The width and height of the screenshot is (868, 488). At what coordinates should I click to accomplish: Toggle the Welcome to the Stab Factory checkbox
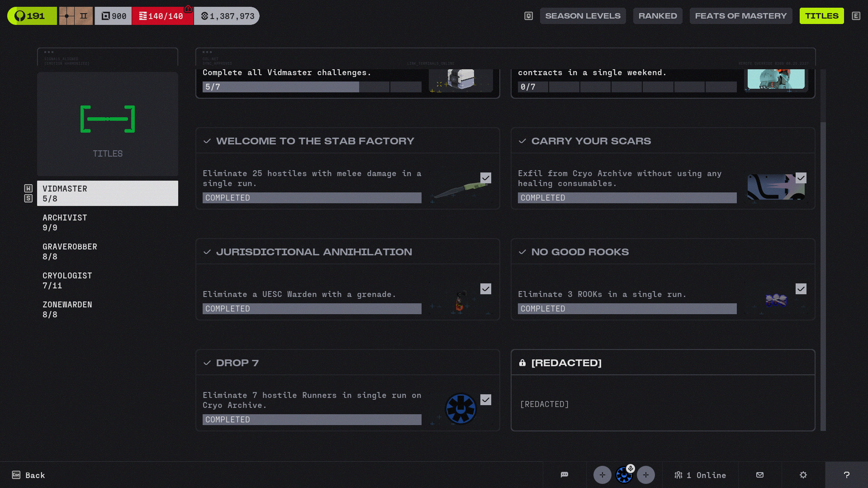[x=485, y=178]
